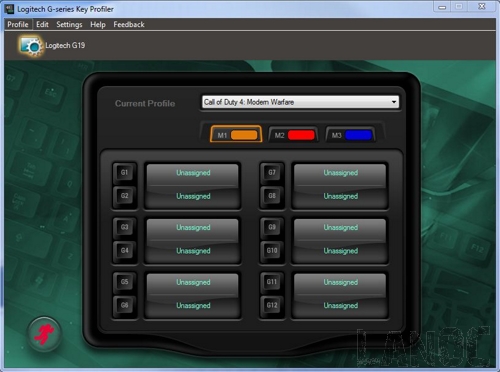Select the G10 key button
The image size is (500, 372).
272,251
